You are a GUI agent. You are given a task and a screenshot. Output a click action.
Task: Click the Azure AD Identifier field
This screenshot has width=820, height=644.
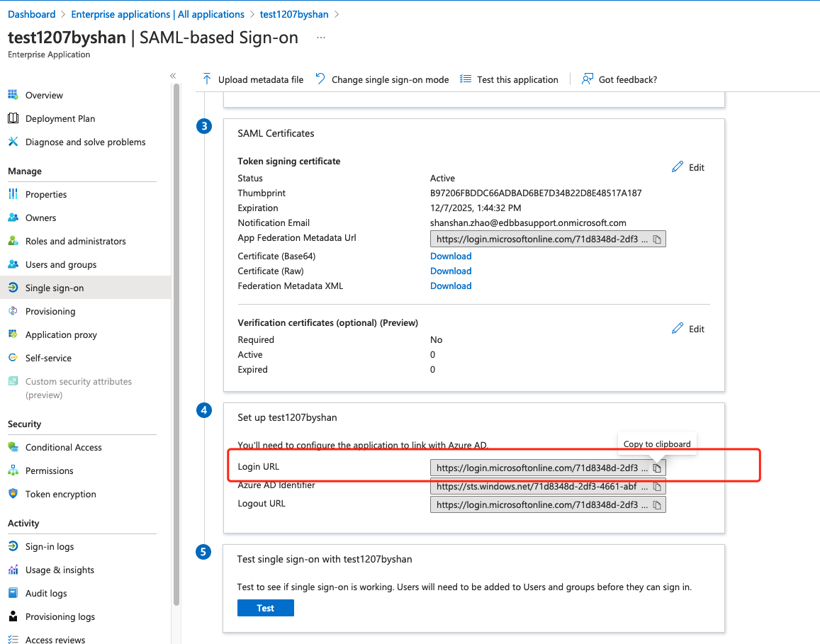[x=548, y=487]
